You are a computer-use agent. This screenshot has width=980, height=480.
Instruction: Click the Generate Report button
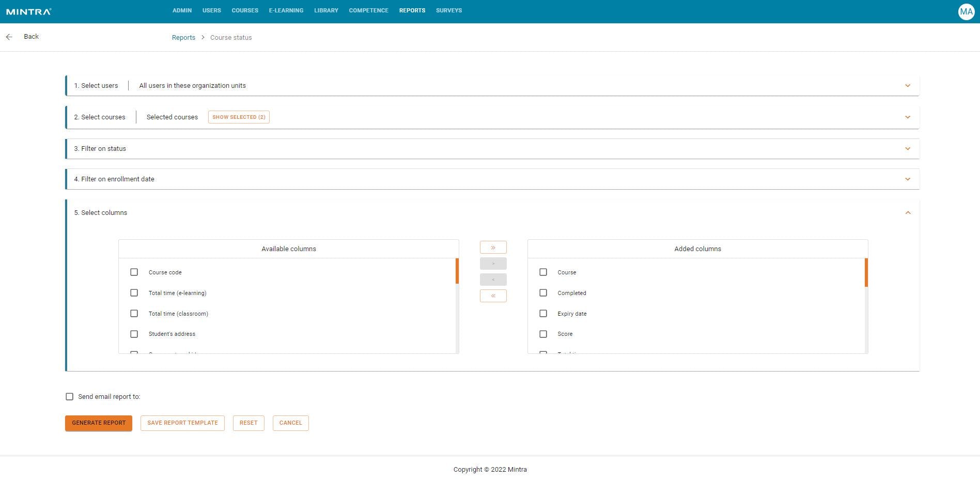tap(98, 423)
